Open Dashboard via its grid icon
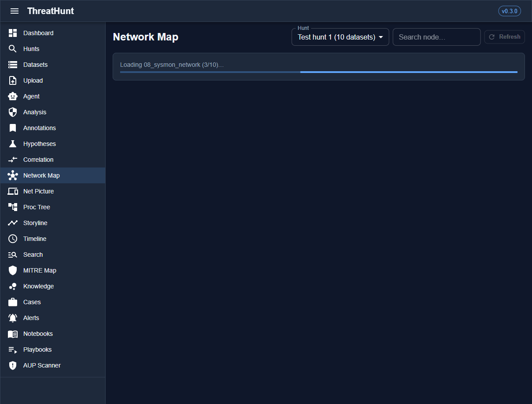This screenshot has height=404, width=532. [13, 33]
